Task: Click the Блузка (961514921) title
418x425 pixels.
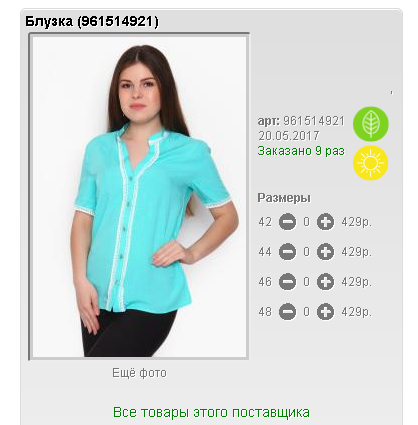Action: tap(92, 22)
